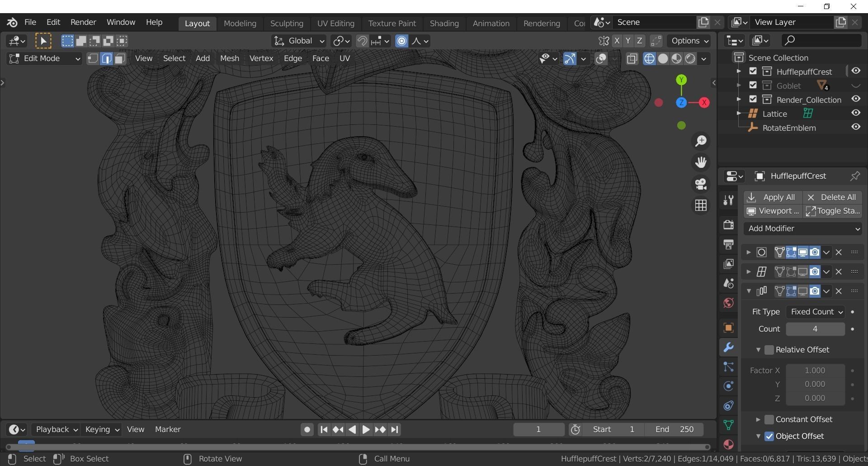This screenshot has height=466, width=868.
Task: Toggle proportional editing icon
Action: (401, 41)
